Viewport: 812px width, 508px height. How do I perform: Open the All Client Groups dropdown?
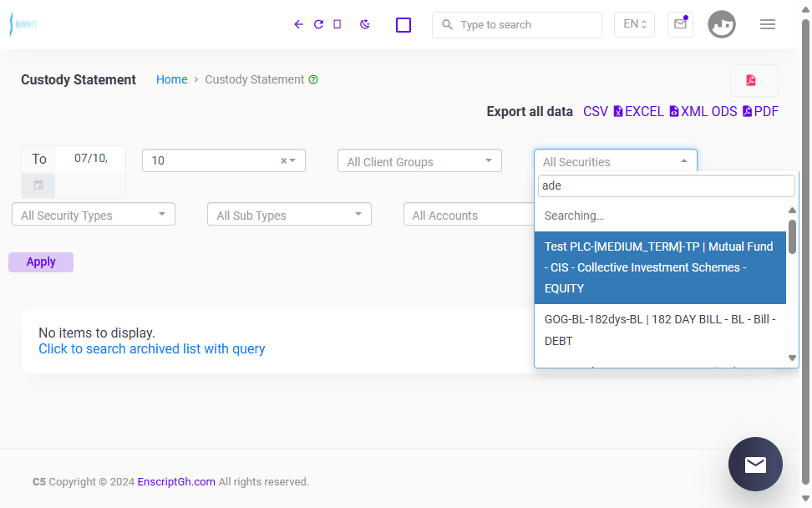pos(419,161)
